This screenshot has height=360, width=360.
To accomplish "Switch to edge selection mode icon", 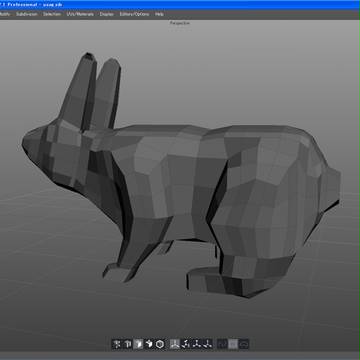I will pyautogui.click(x=127, y=344).
